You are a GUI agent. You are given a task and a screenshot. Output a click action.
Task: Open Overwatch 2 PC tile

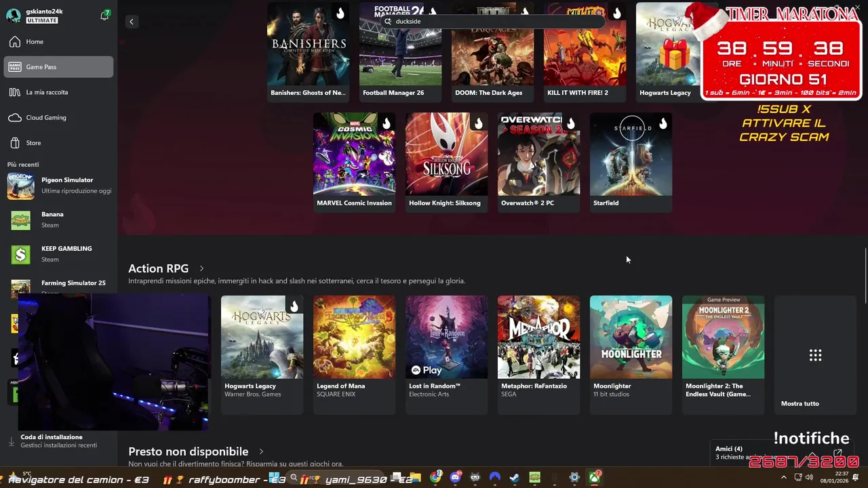[x=539, y=163]
